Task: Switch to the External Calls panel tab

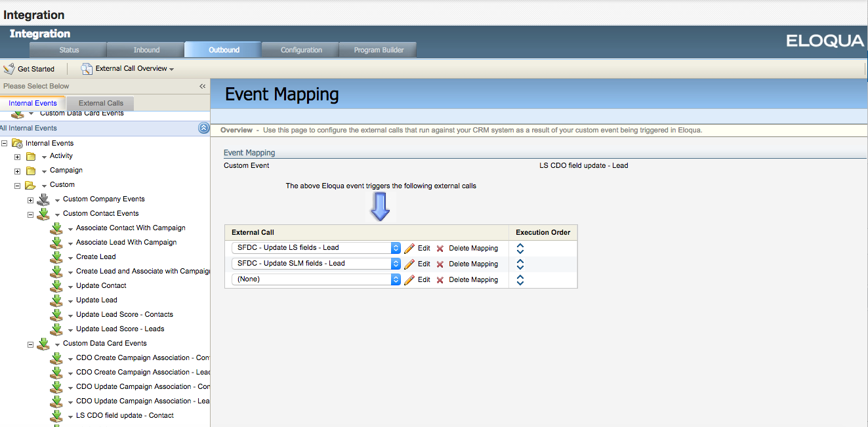Action: click(101, 103)
